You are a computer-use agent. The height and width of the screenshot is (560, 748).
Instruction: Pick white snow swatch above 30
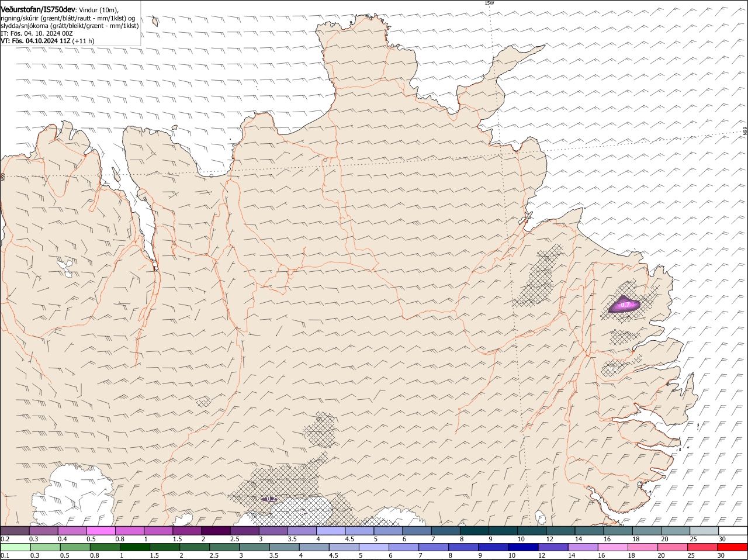733,530
